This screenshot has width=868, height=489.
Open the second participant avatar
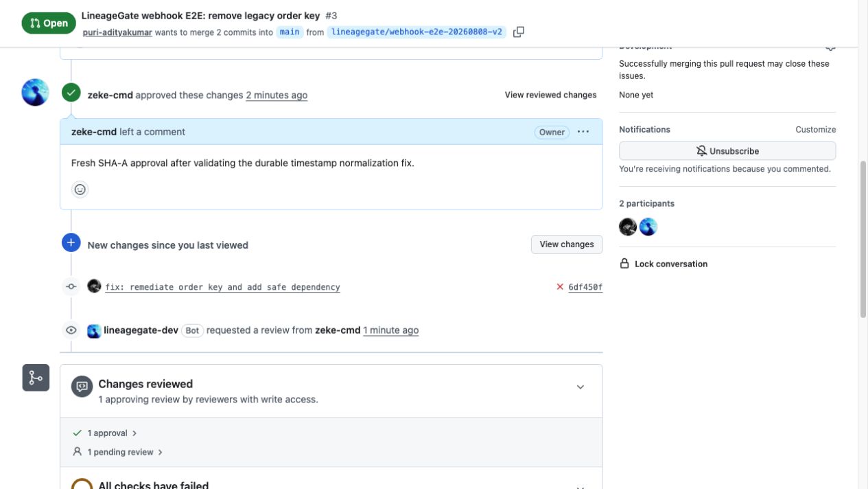tap(648, 227)
